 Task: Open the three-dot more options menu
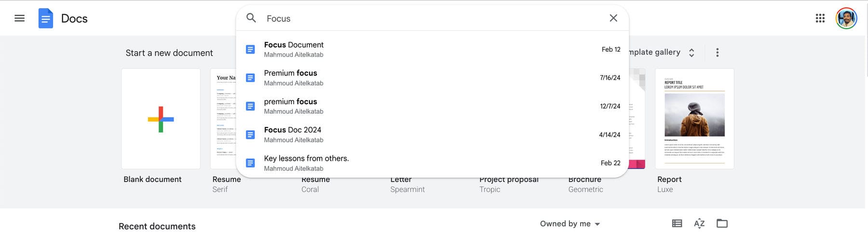pyautogui.click(x=717, y=53)
